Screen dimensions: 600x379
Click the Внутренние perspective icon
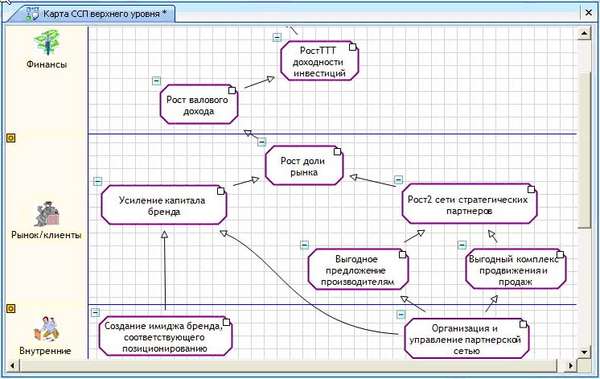pyautogui.click(x=46, y=328)
